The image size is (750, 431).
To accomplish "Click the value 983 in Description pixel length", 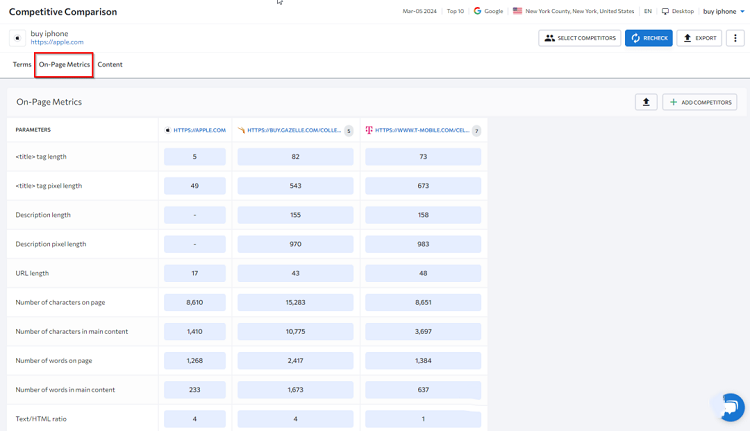I will (423, 244).
